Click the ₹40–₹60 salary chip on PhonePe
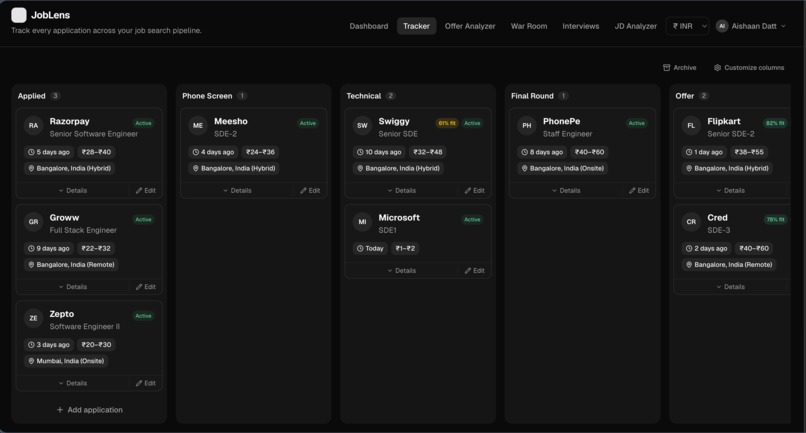 590,152
